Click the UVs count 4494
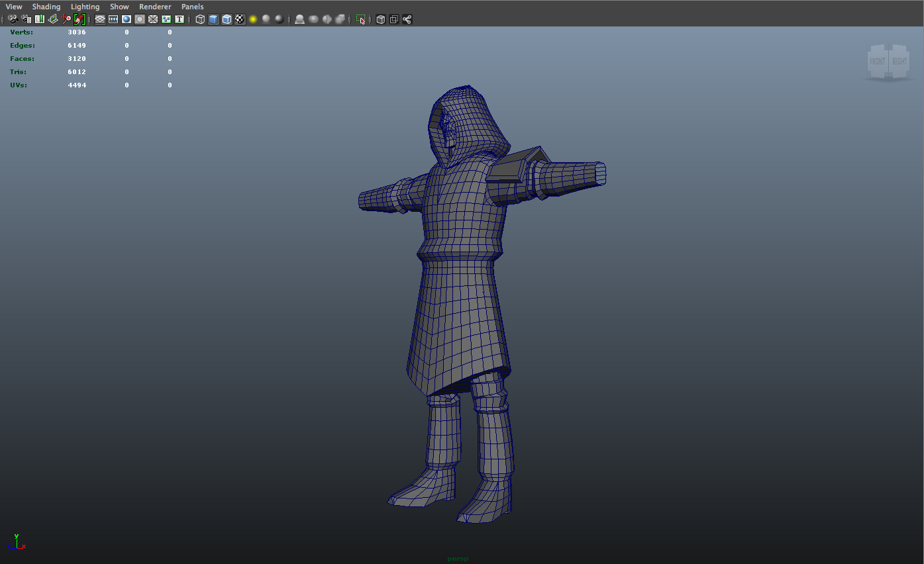 point(77,85)
